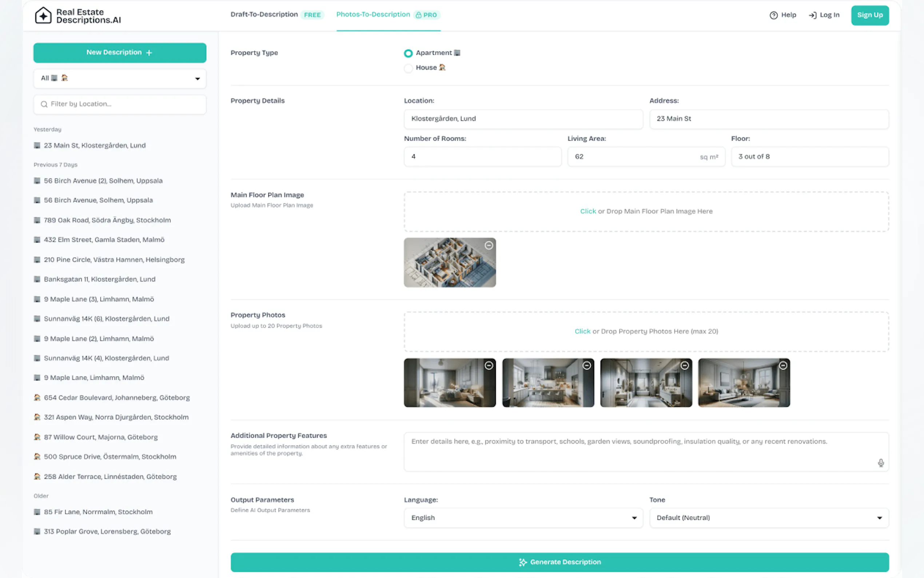Expand the Tone dropdown Default (Neutral)
Viewport: 924px width, 578px height.
click(x=769, y=518)
